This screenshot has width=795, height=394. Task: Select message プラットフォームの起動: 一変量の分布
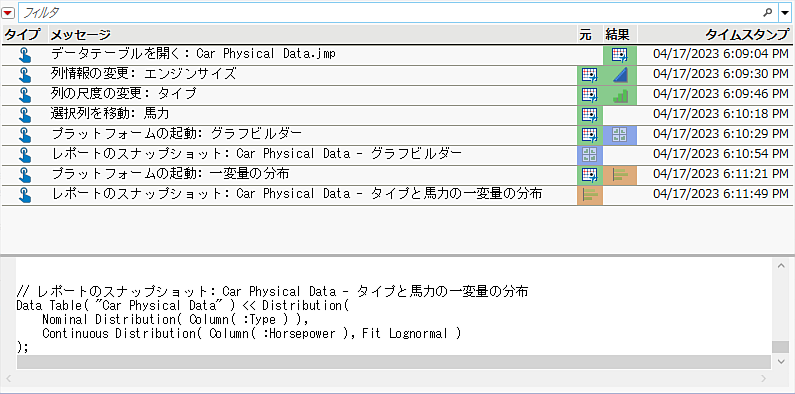click(x=170, y=174)
